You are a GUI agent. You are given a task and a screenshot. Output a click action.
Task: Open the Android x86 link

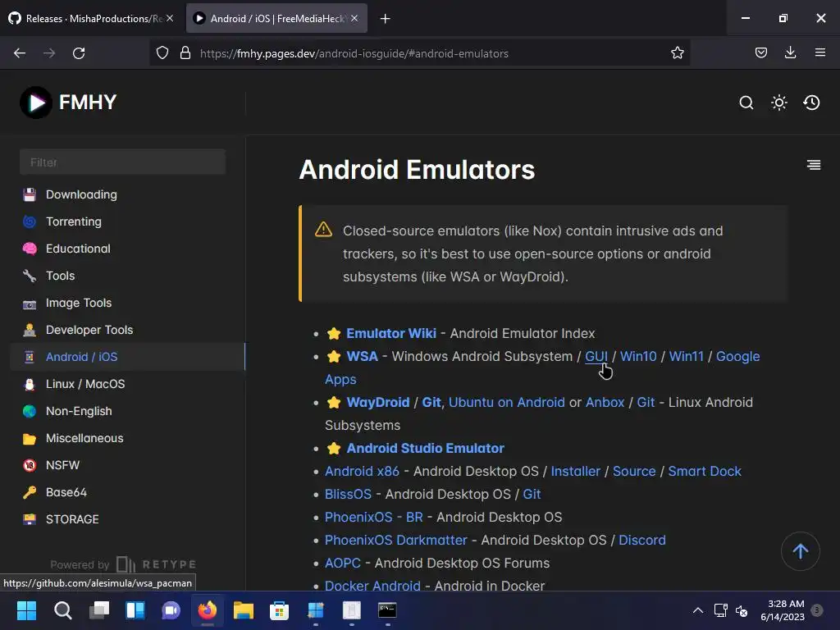(x=362, y=471)
